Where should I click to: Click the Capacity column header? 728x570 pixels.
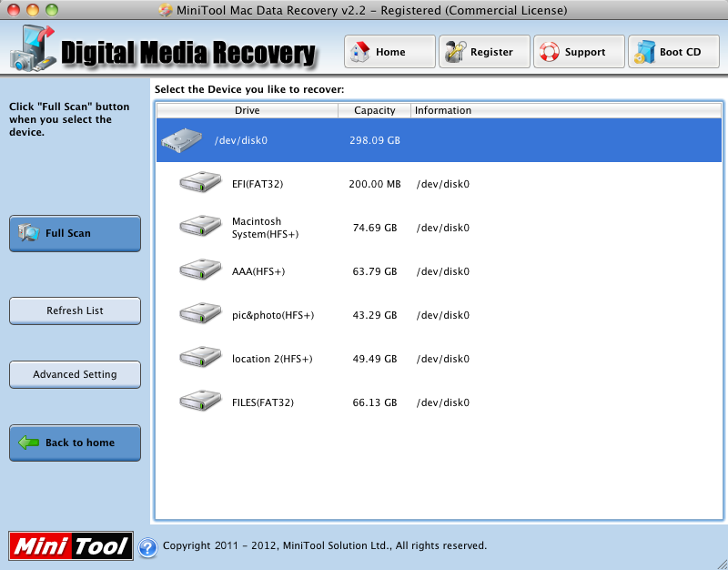click(374, 110)
